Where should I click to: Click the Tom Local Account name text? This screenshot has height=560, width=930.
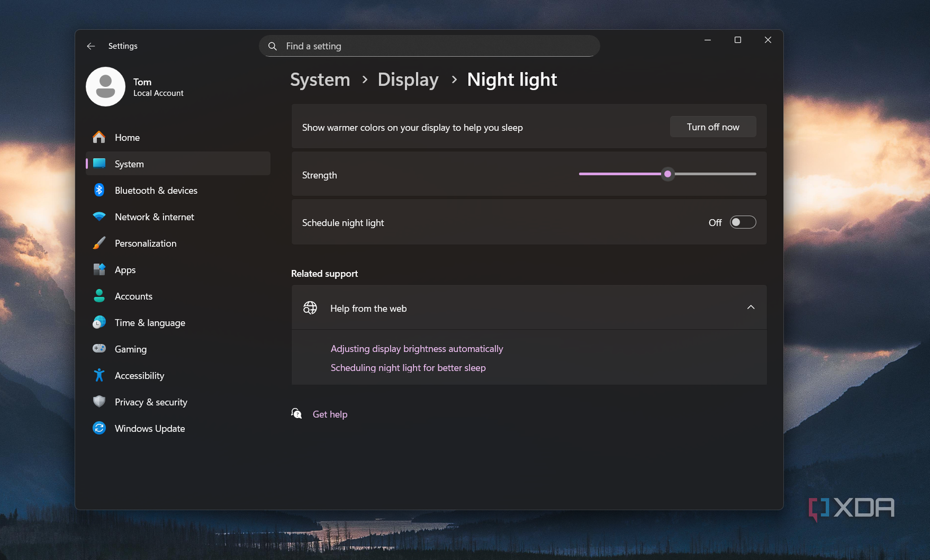(x=158, y=87)
